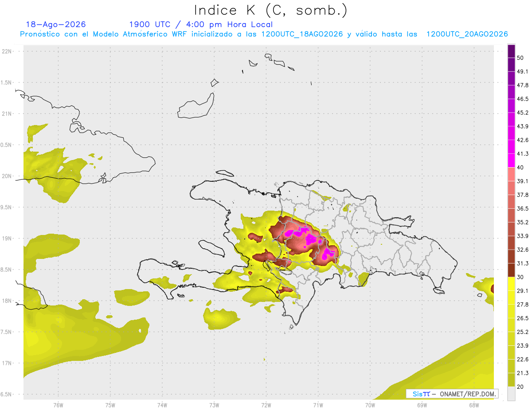
Task: Click legend value "45.2"
Action: (522, 113)
